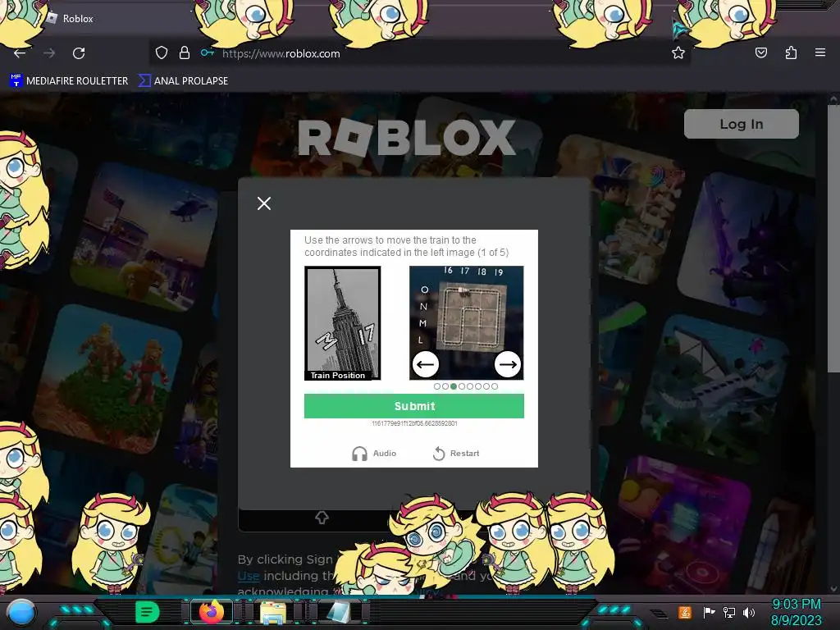Image resolution: width=840 pixels, height=630 pixels.
Task: Open the Notepad taskbar icon
Action: click(x=337, y=613)
